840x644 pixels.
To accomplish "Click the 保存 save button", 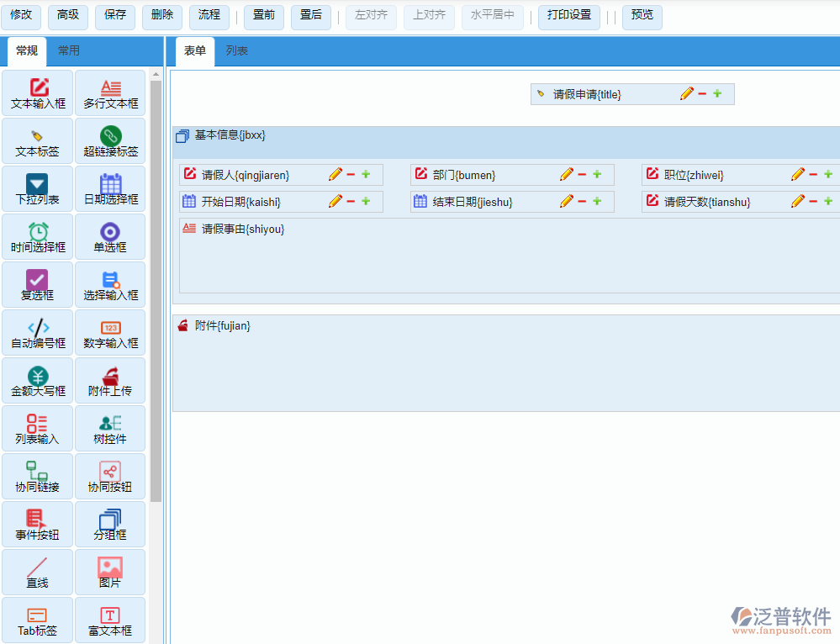I will pos(115,15).
